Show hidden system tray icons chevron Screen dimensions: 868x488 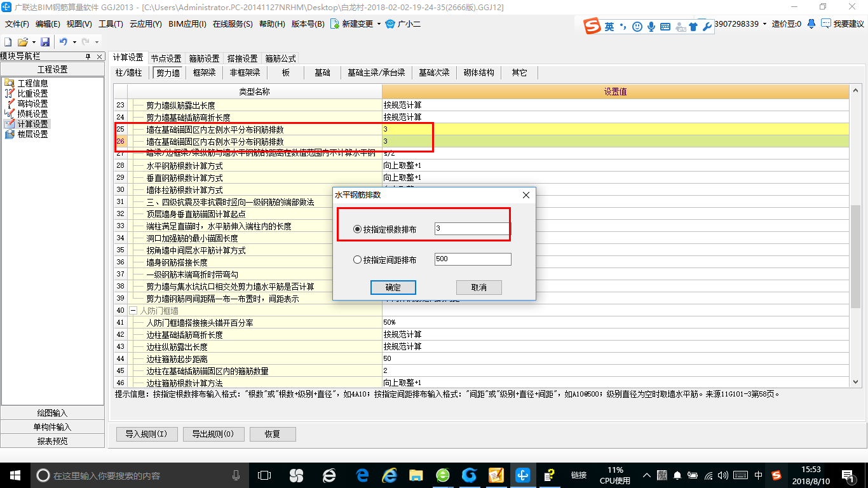[x=647, y=475]
